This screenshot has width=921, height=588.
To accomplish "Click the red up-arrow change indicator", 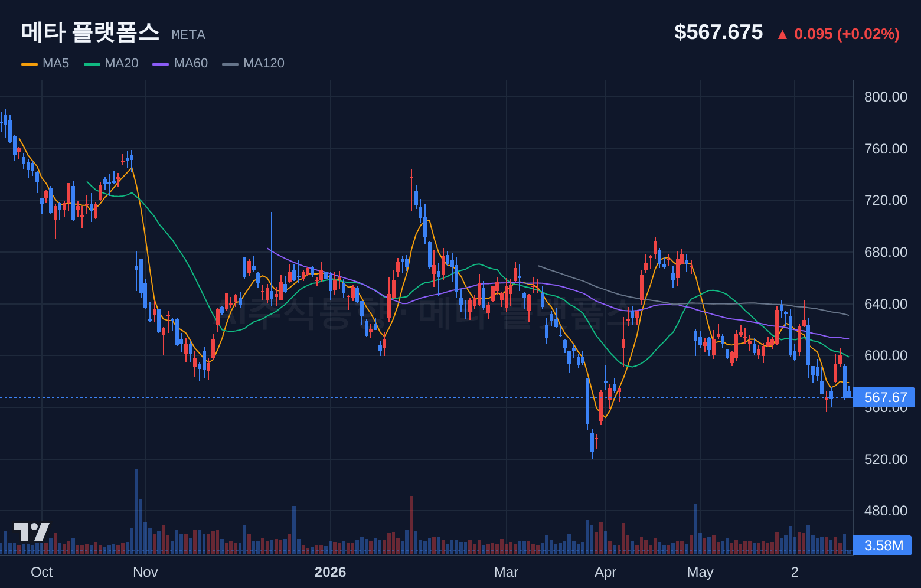I will pyautogui.click(x=782, y=35).
